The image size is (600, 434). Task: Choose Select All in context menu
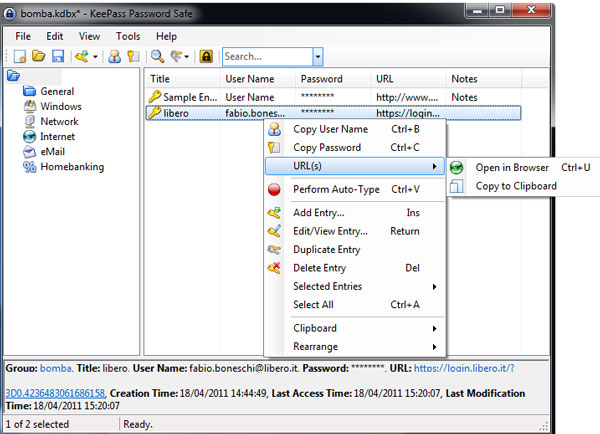pyautogui.click(x=355, y=305)
